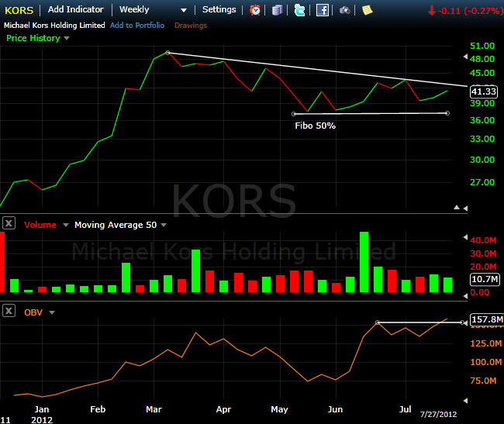Click the 41.33 current price label
This screenshot has height=424, width=504.
click(x=484, y=92)
